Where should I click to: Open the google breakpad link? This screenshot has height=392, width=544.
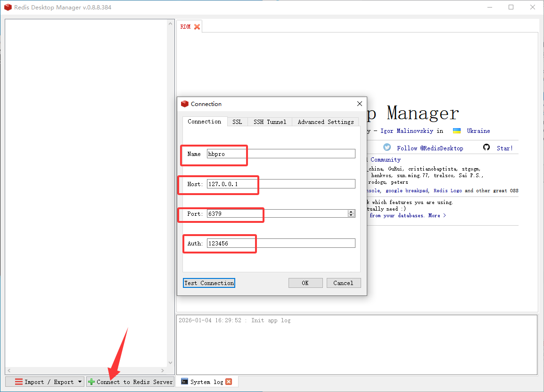coord(407,190)
